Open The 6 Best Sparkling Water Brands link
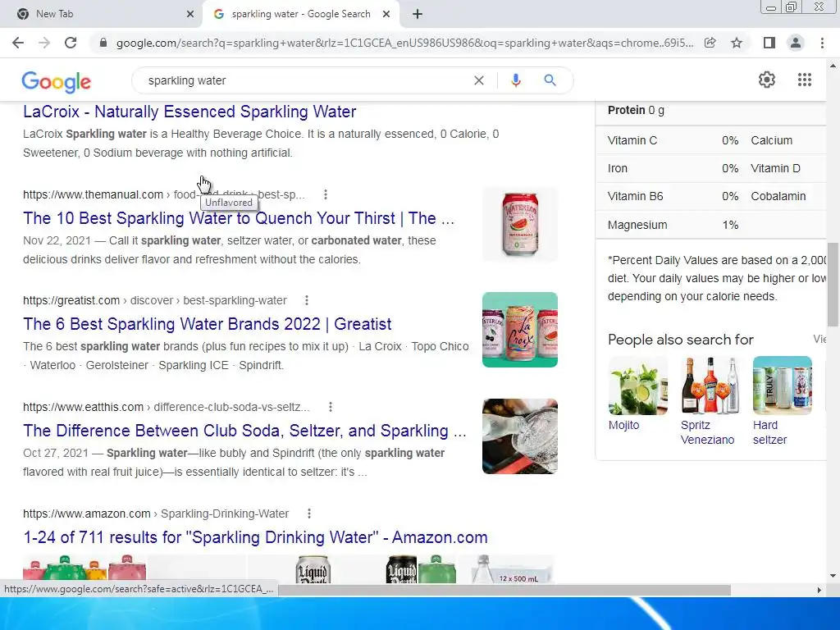Screen dimensions: 840x630 pyautogui.click(x=208, y=324)
